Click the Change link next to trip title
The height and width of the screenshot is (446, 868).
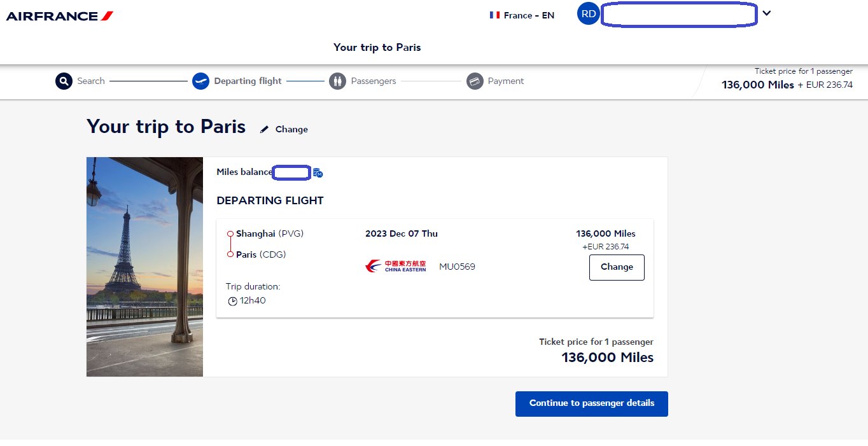tap(291, 129)
